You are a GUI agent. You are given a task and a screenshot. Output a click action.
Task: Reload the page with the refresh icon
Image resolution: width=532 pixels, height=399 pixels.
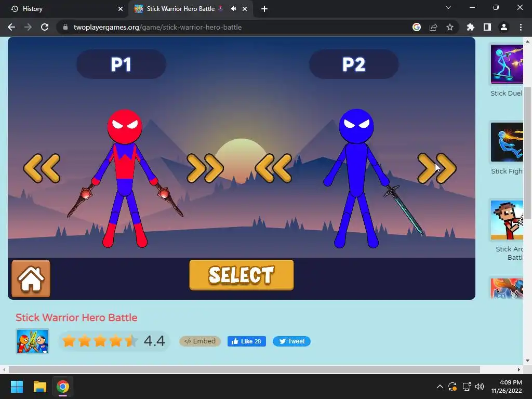tap(45, 27)
